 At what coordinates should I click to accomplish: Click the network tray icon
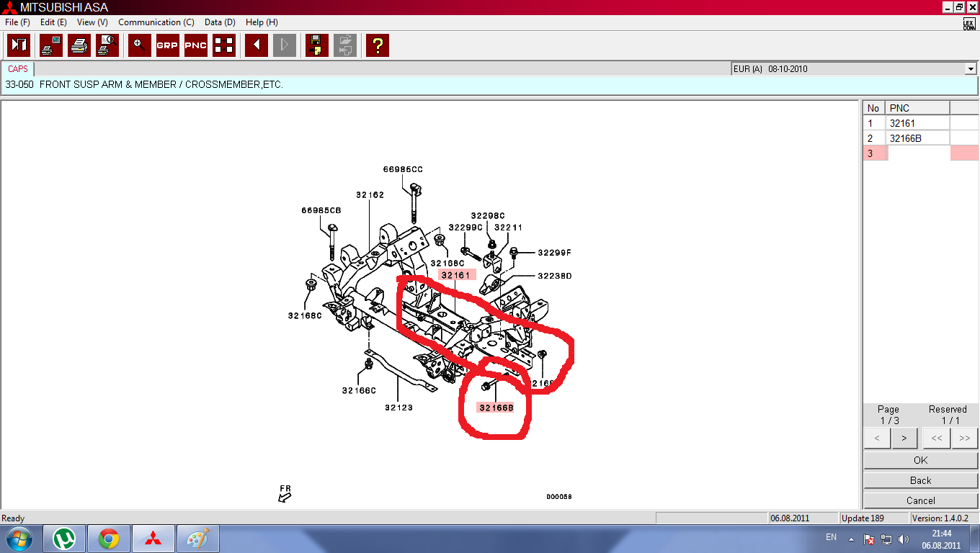click(886, 539)
